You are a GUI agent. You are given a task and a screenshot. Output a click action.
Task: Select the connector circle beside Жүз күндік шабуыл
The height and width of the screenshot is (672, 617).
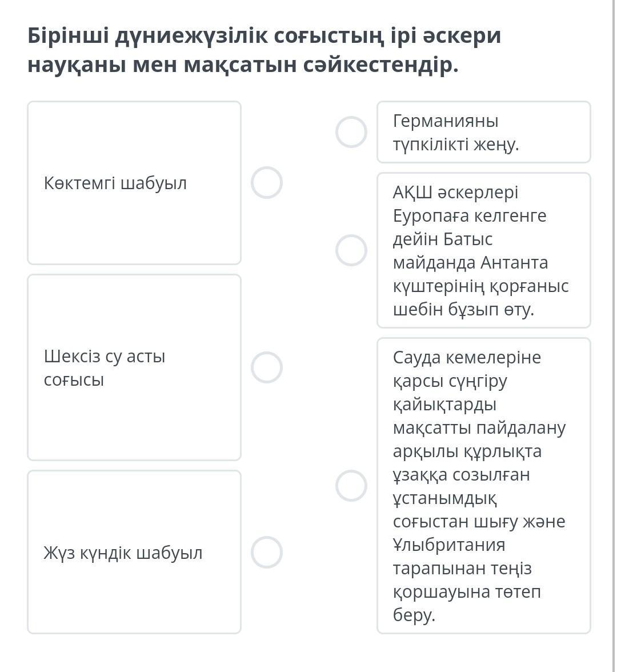tap(266, 552)
